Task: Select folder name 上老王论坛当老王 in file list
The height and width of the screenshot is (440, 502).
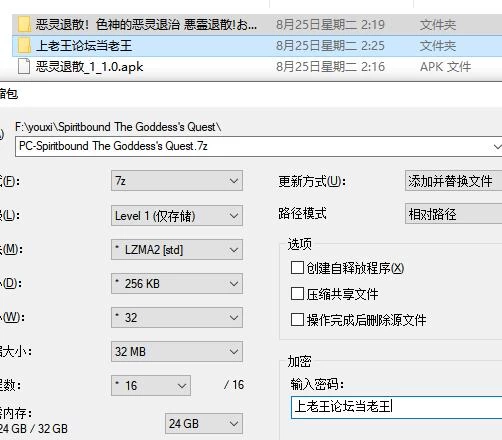Action: pyautogui.click(x=84, y=46)
